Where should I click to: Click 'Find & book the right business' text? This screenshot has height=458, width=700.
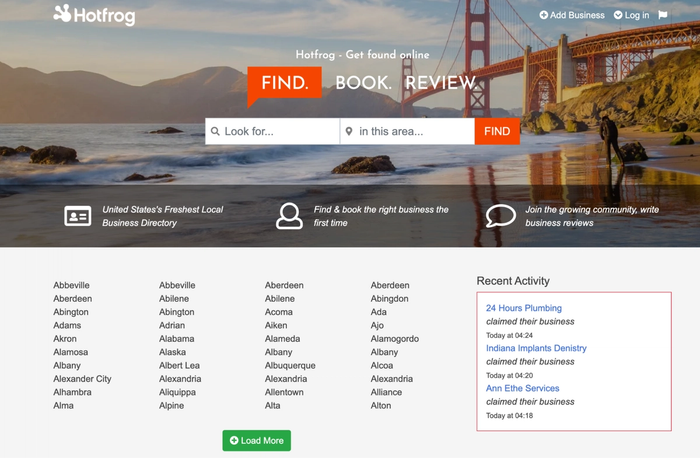click(x=381, y=216)
